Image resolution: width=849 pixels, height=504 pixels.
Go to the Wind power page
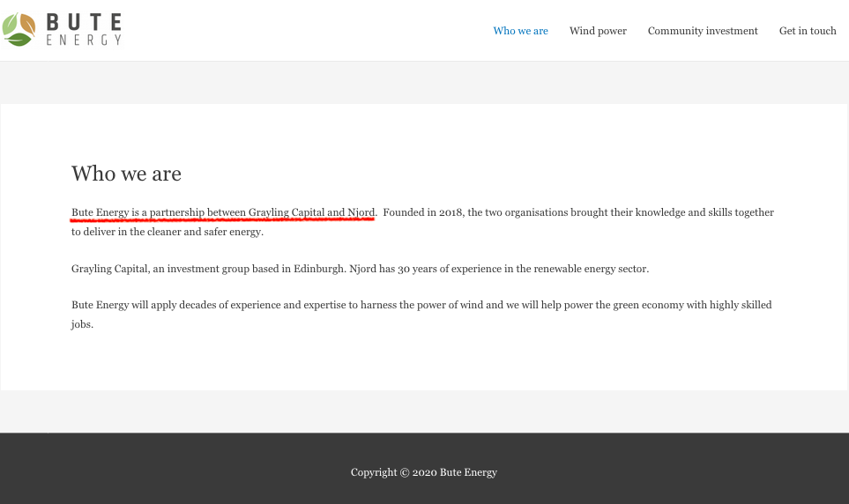coord(598,31)
